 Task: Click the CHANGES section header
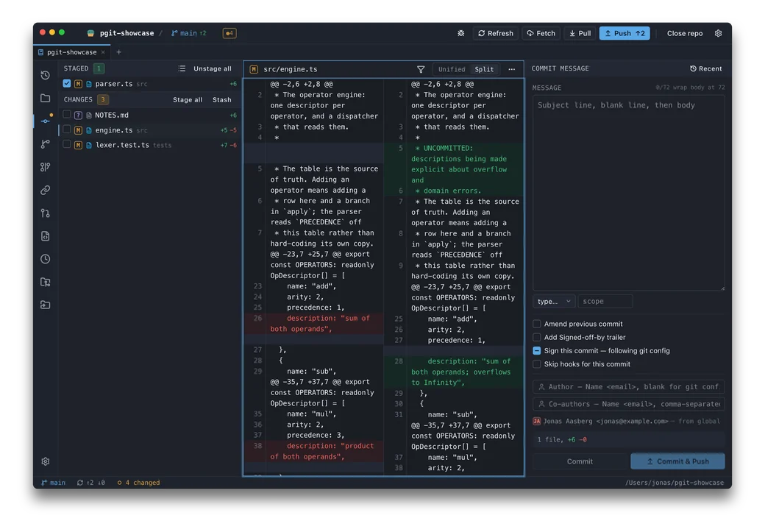(78, 99)
